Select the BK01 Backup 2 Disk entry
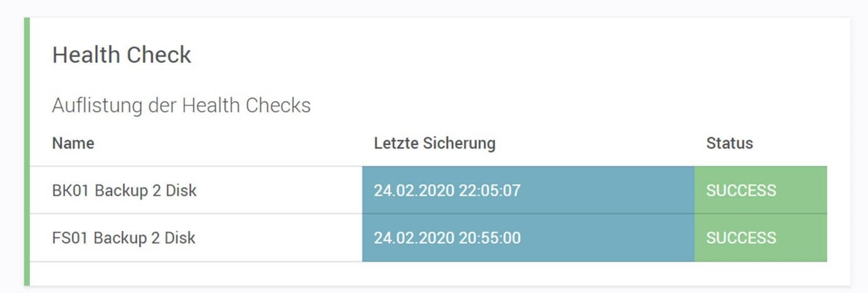868x293 pixels. [x=124, y=190]
